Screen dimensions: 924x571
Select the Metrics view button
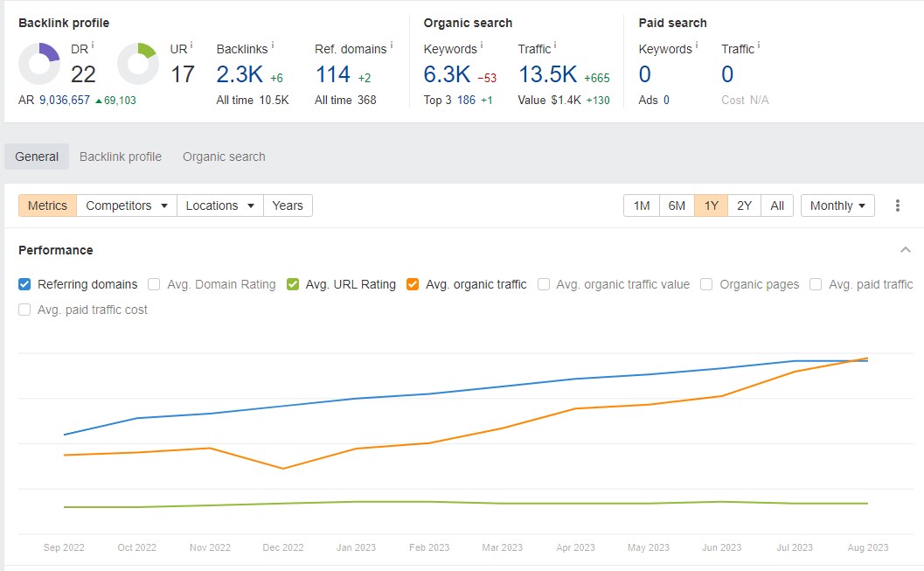(x=48, y=205)
